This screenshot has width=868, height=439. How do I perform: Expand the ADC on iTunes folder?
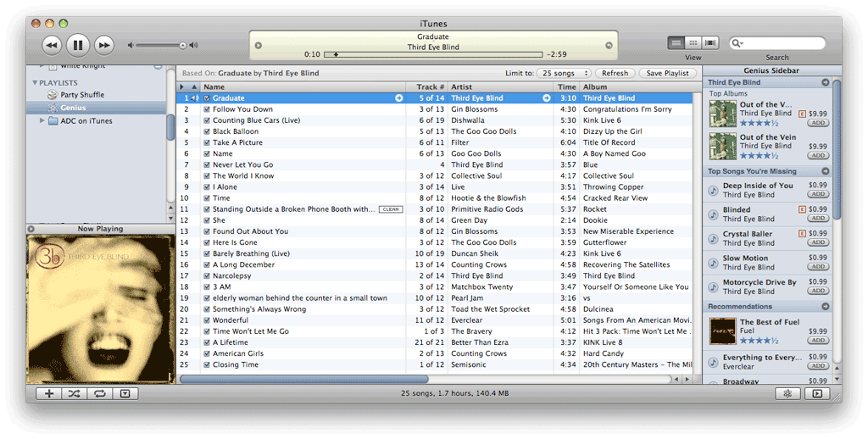pyautogui.click(x=42, y=120)
